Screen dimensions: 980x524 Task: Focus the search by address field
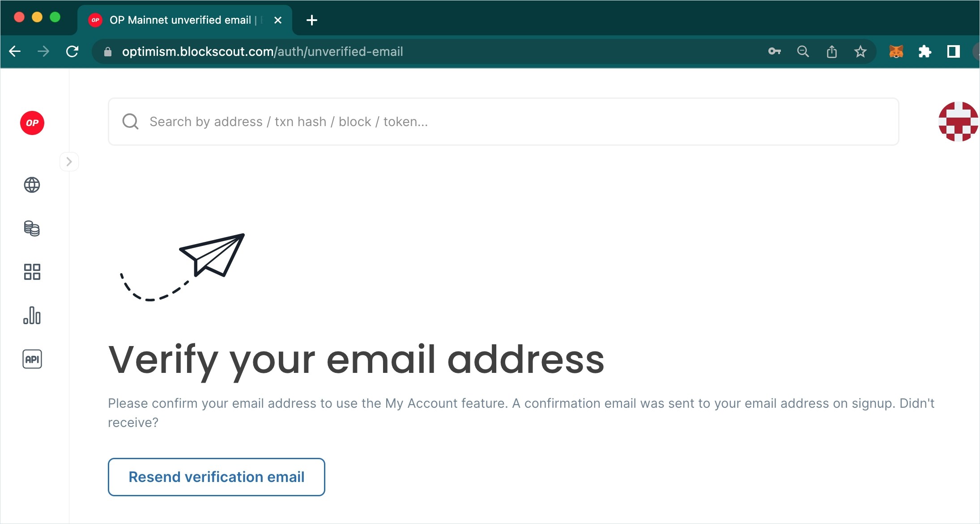click(x=503, y=122)
